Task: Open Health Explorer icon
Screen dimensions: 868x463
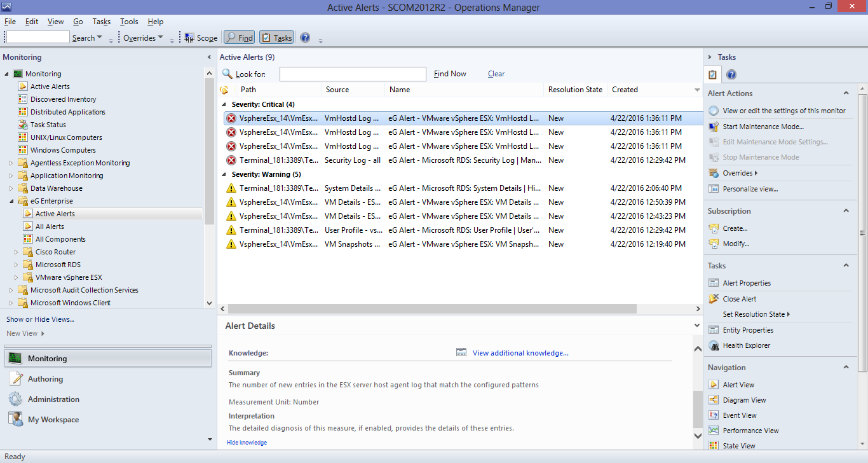Action: pos(714,345)
